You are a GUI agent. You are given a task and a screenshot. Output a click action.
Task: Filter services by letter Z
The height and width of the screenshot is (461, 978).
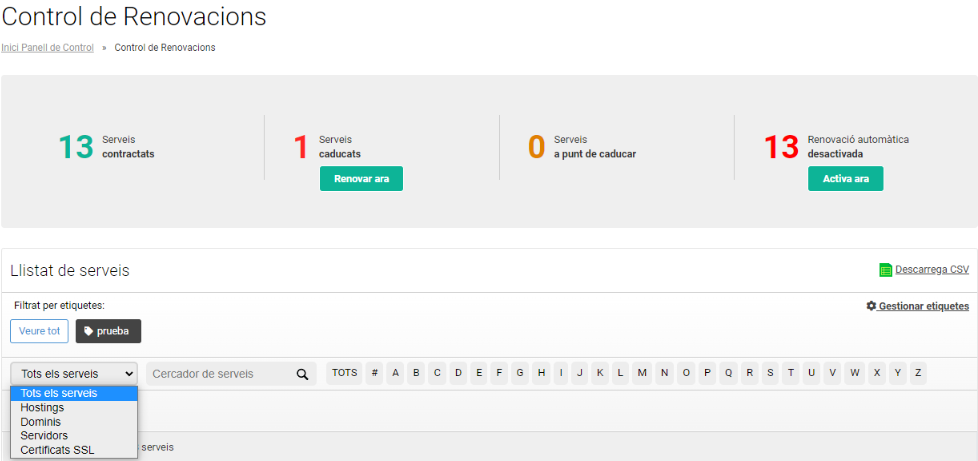pyautogui.click(x=918, y=373)
